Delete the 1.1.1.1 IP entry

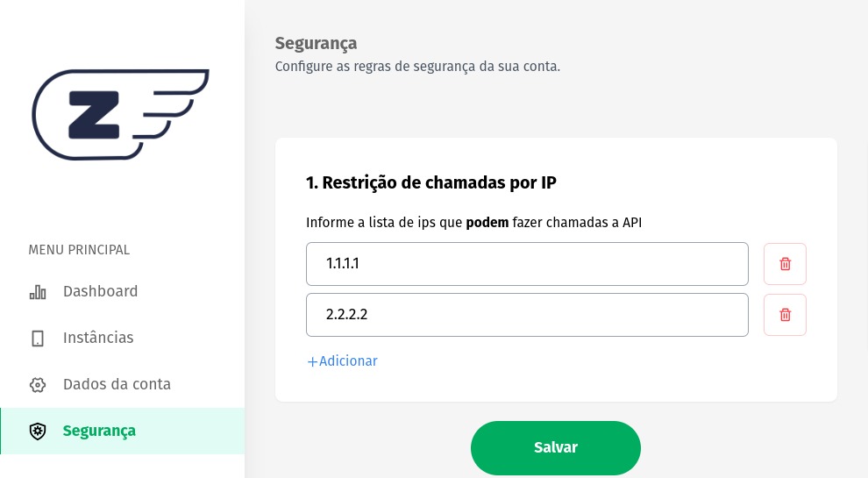point(785,264)
